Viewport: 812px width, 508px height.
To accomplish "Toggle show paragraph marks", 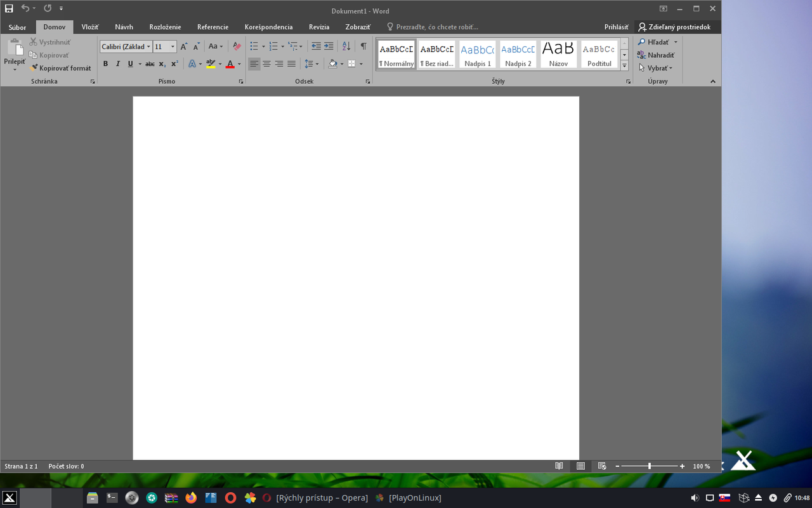I will click(x=363, y=46).
